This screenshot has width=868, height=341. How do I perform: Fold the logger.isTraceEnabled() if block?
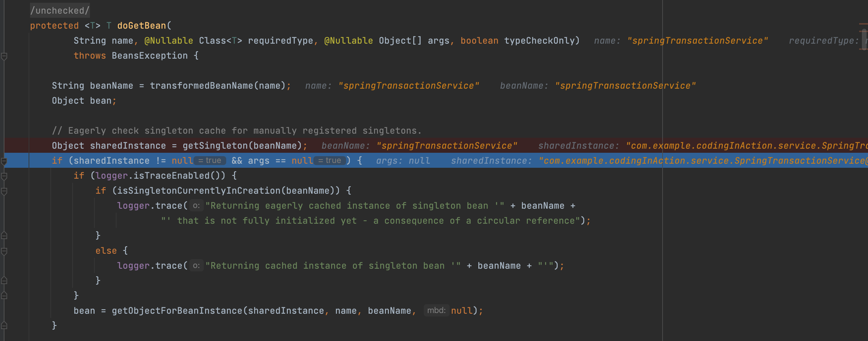[4, 176]
